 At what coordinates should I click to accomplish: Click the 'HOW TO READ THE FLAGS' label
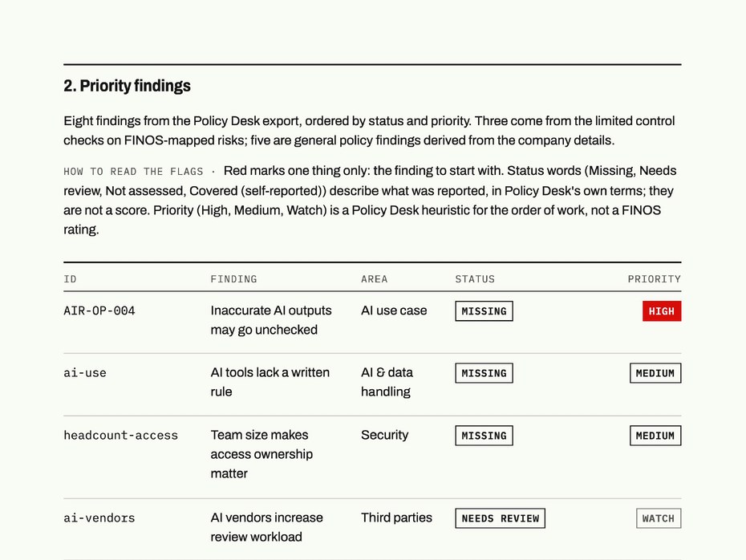coord(133,172)
